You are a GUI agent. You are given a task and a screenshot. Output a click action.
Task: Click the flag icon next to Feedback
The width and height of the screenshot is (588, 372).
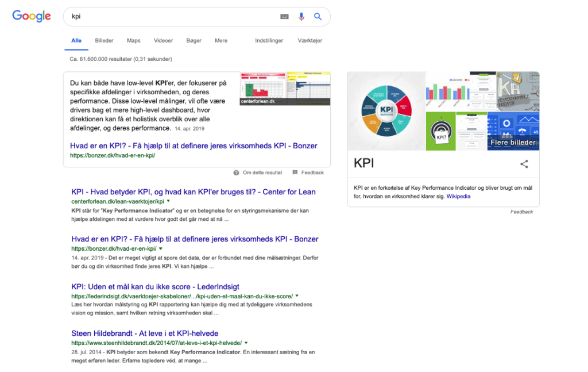295,172
